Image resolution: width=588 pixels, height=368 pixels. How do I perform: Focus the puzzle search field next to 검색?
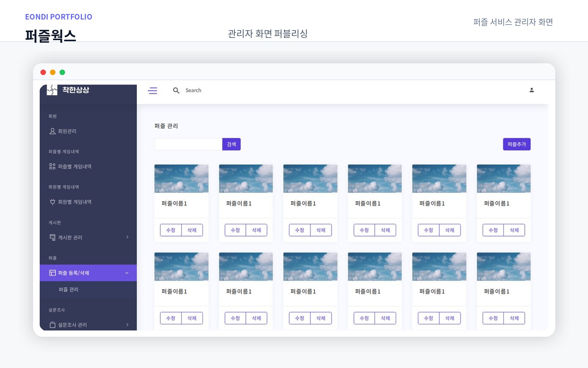point(188,144)
